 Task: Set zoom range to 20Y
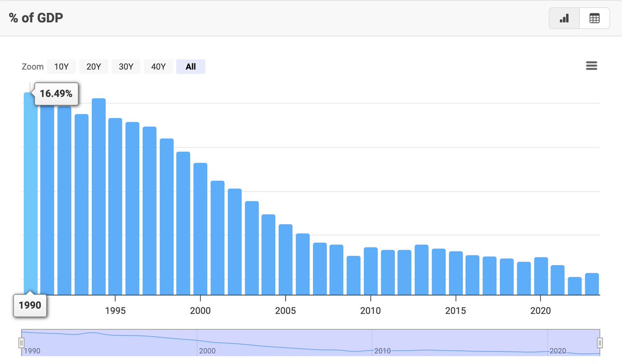pos(94,66)
